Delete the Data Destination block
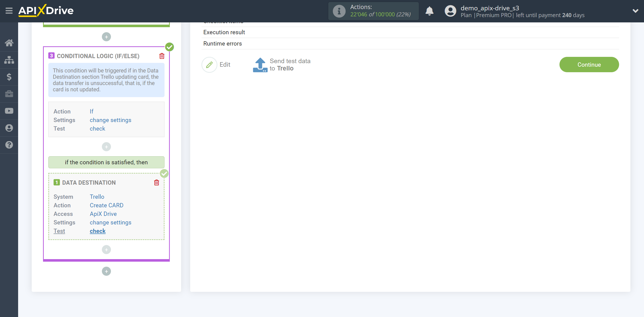Image resolution: width=644 pixels, height=317 pixels. (x=156, y=182)
